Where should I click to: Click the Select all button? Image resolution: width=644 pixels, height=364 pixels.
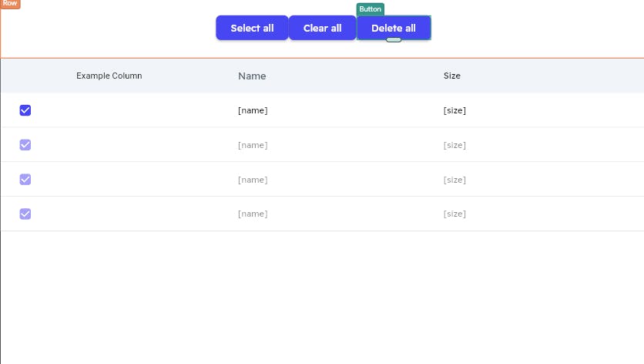tap(252, 28)
